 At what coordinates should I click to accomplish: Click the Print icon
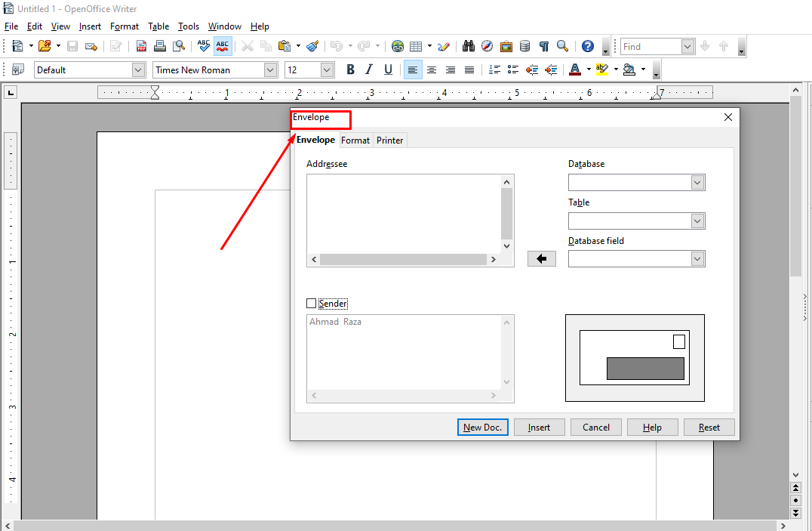click(160, 46)
